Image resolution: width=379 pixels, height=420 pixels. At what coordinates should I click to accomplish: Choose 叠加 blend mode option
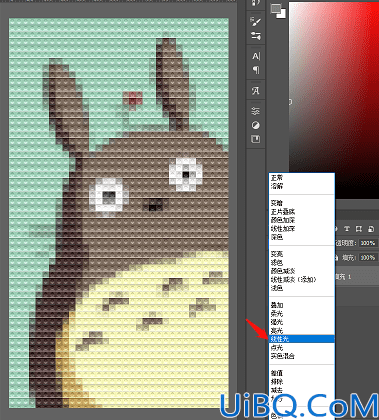coord(277,305)
